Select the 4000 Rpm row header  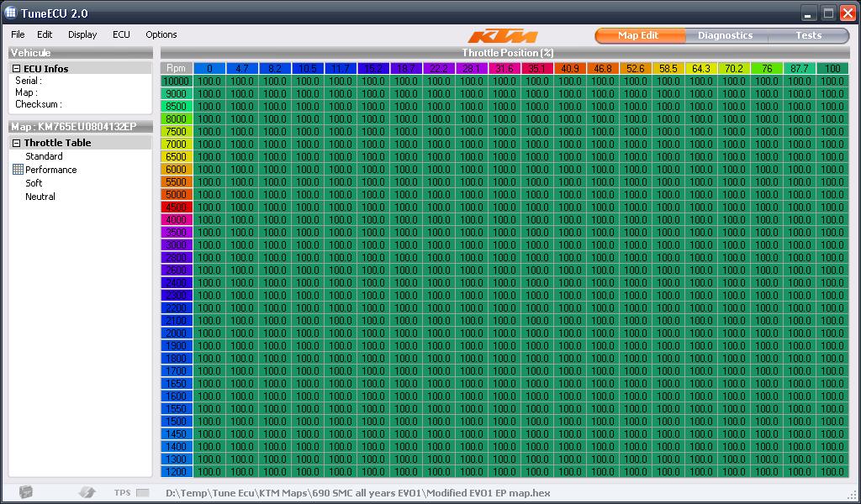coord(177,220)
